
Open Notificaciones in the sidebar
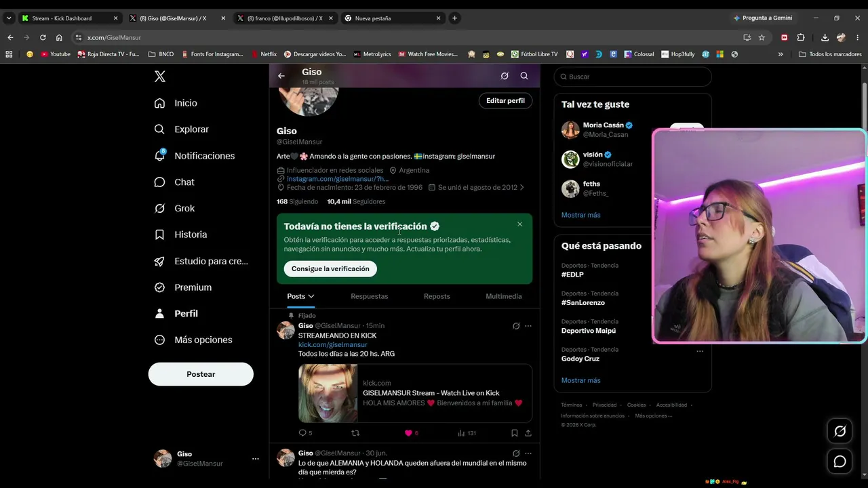[194, 156]
